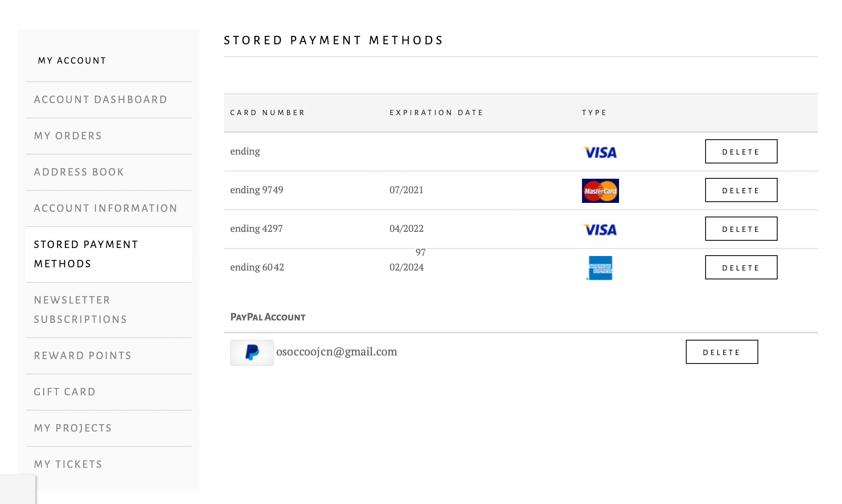Click the MasterCard logo for card 9749
Viewport: 842px width, 504px height.
(x=600, y=191)
